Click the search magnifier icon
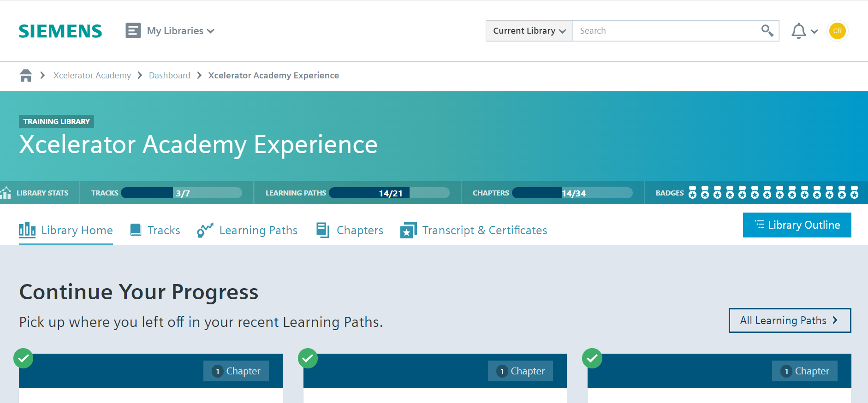This screenshot has height=403, width=868. point(767,31)
